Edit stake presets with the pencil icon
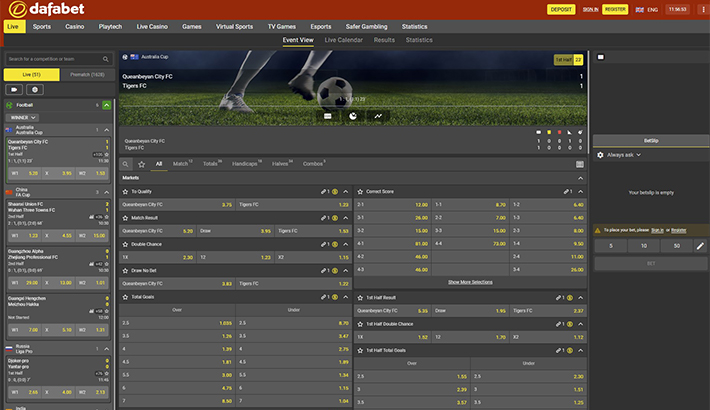The image size is (710, 410). pyautogui.click(x=700, y=246)
